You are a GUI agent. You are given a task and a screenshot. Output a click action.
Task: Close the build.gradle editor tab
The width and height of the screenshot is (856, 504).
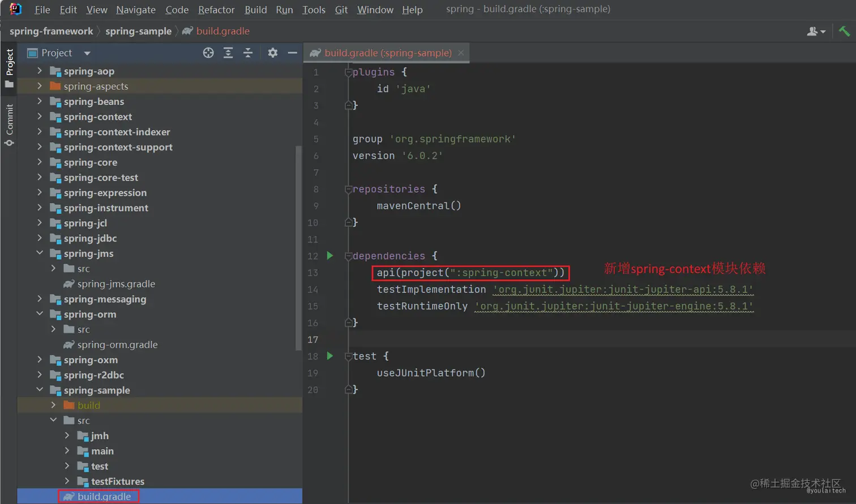461,53
